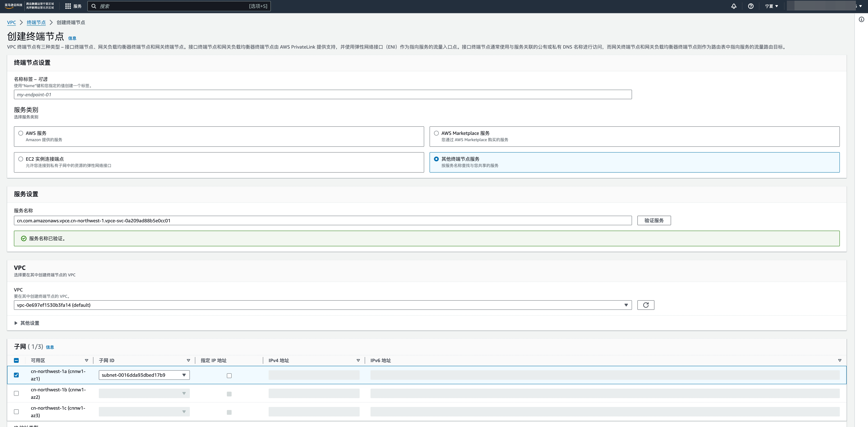Image resolution: width=868 pixels, height=427 pixels.
Task: Click the services grid icon
Action: (x=68, y=6)
